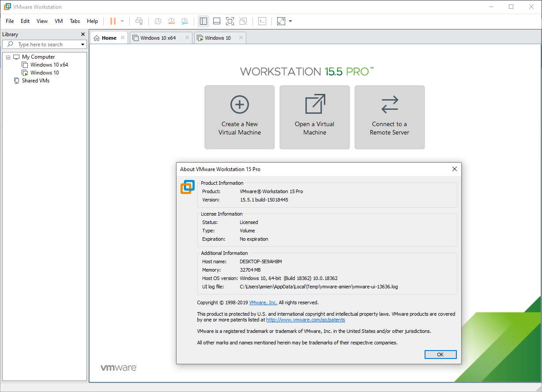
Task: Open the Edit menu
Action: [25, 21]
